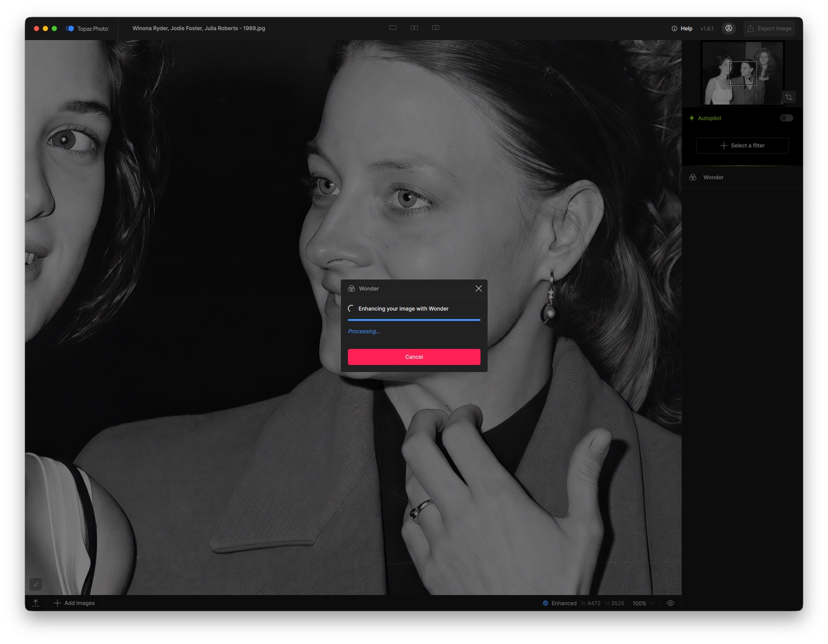828x644 pixels.
Task: Click the crop tool icon
Action: tap(789, 97)
